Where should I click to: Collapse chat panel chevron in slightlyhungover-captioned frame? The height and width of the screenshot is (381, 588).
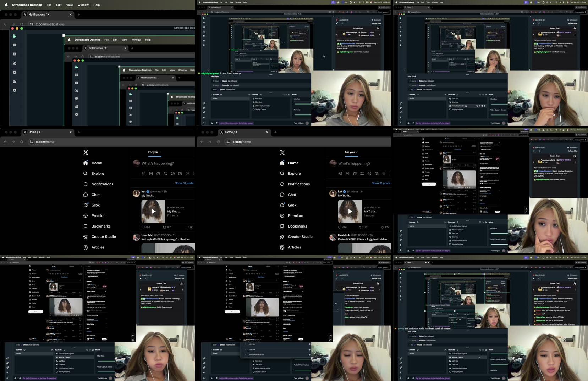click(x=333, y=16)
